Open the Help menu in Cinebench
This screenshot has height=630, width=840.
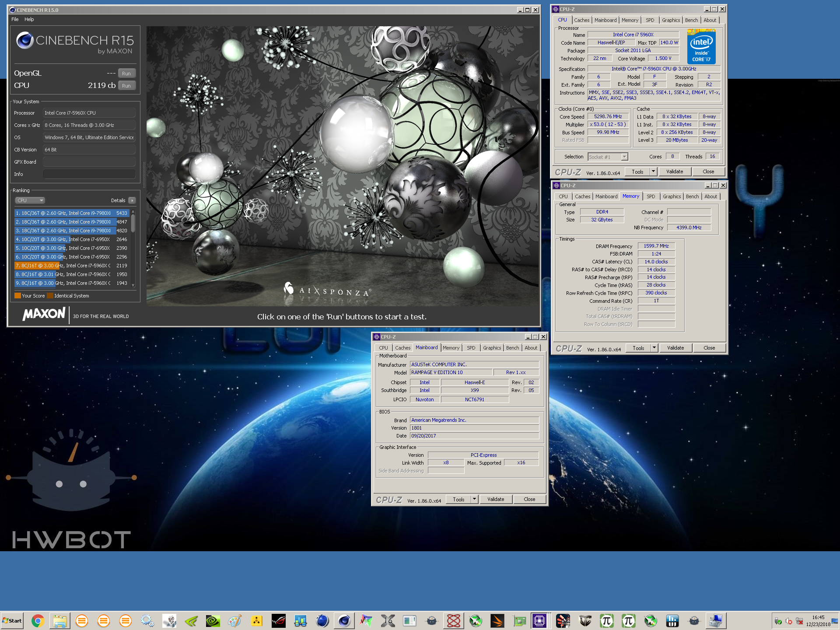click(29, 19)
